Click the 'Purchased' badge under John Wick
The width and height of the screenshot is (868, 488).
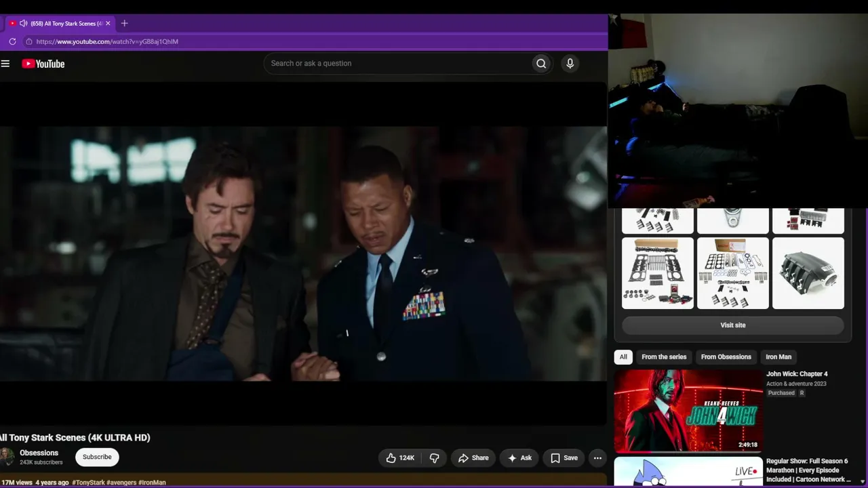pyautogui.click(x=781, y=393)
